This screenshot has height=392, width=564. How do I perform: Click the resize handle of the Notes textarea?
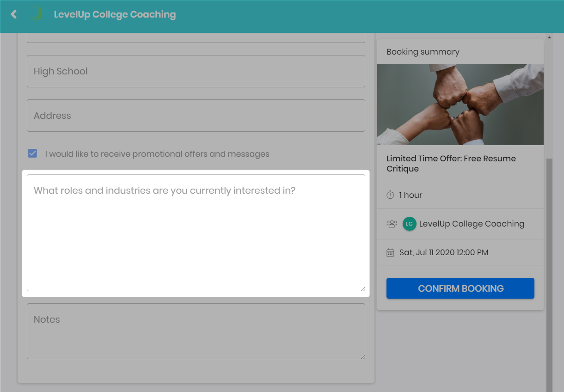point(362,356)
